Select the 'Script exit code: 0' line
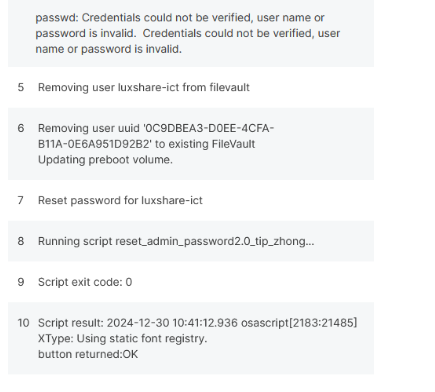This screenshot has height=392, width=435. pyautogui.click(x=85, y=282)
